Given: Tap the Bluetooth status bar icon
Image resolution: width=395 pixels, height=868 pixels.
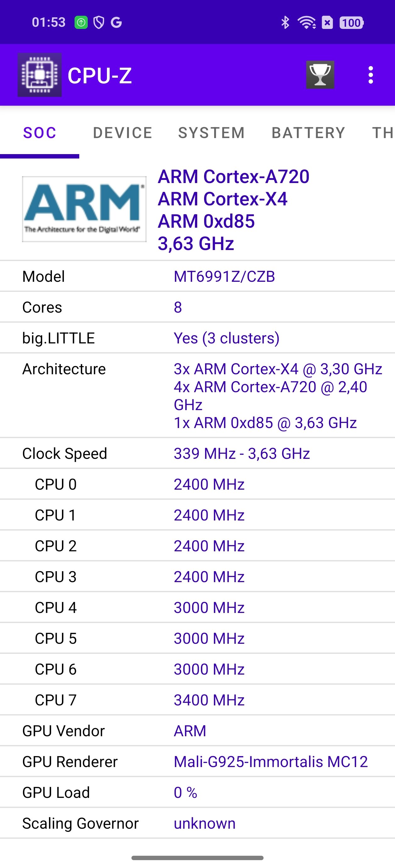Looking at the screenshot, I should [285, 23].
